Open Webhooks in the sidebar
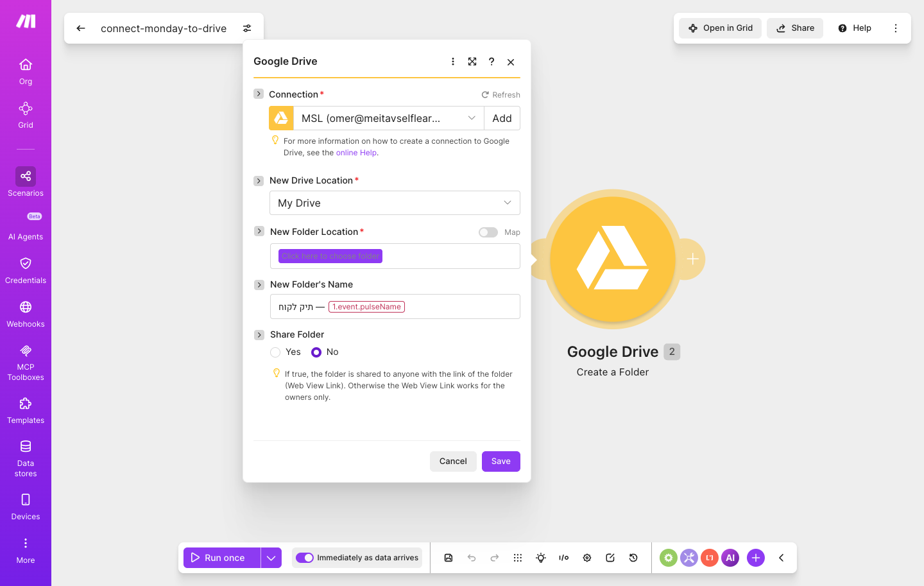Viewport: 924px width, 586px height. [26, 314]
